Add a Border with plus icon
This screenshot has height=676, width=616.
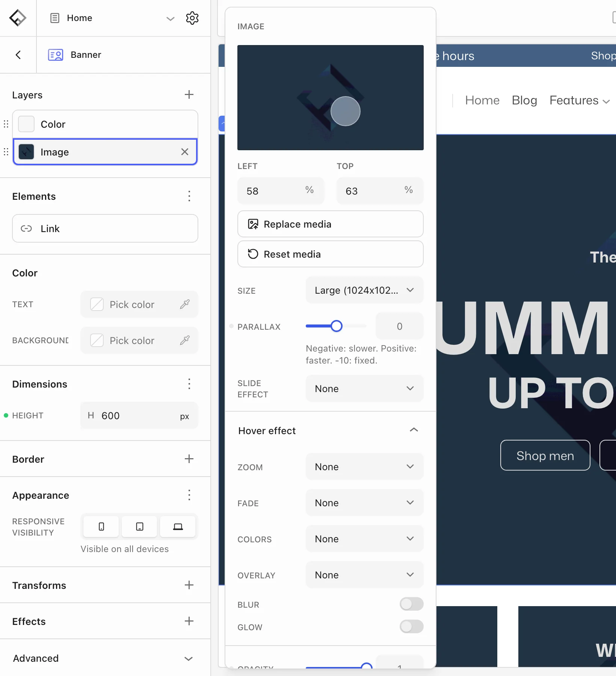[x=189, y=459]
